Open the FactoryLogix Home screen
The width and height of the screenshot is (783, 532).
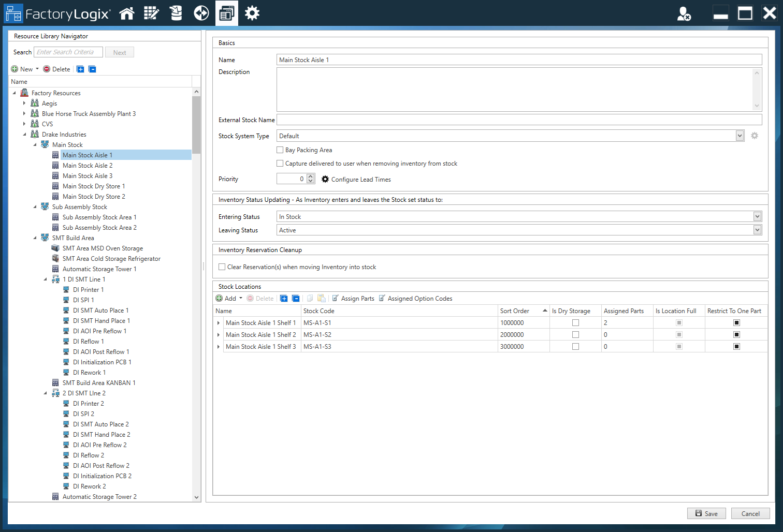point(127,13)
